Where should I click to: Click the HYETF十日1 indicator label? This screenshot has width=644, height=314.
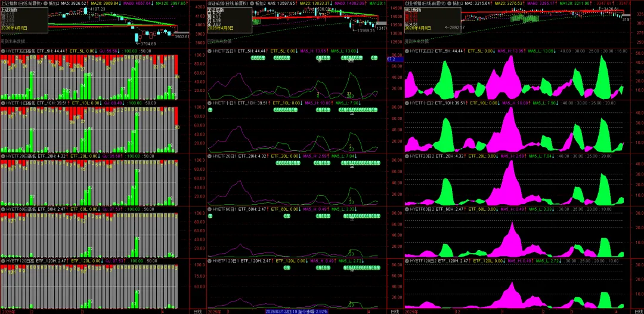[224, 103]
